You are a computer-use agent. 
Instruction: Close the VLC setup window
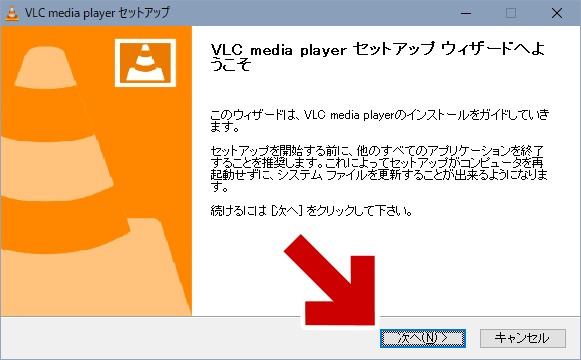(x=557, y=13)
